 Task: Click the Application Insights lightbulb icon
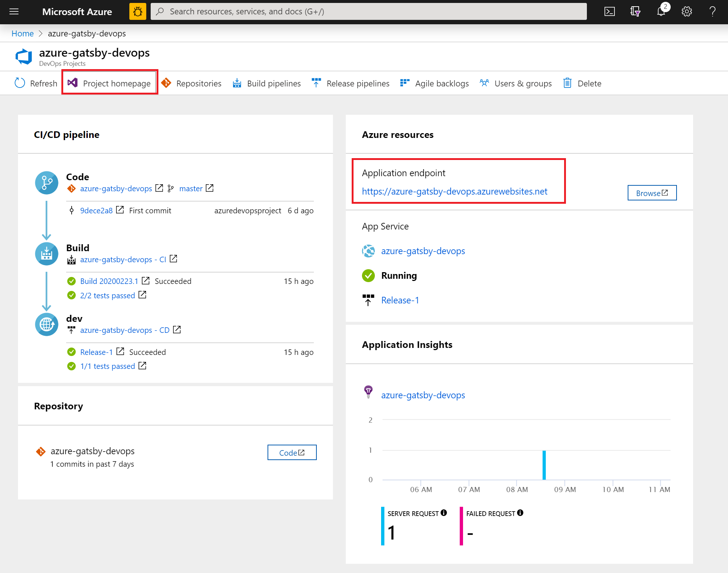(x=367, y=395)
